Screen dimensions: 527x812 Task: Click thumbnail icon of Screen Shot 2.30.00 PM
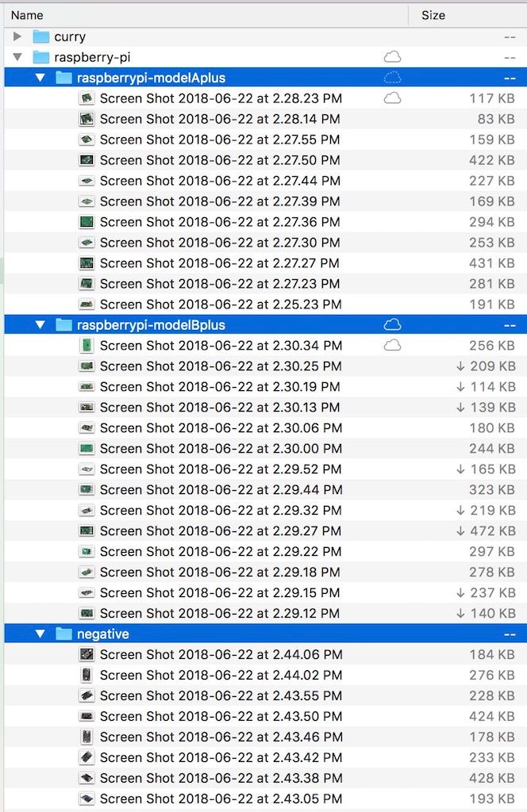tap(87, 449)
